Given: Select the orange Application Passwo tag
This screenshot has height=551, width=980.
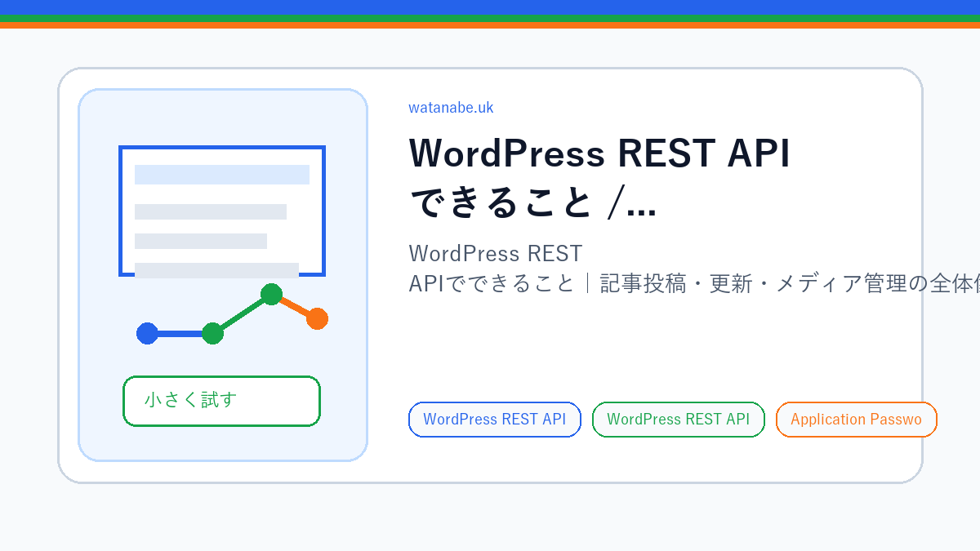Looking at the screenshot, I should (856, 420).
